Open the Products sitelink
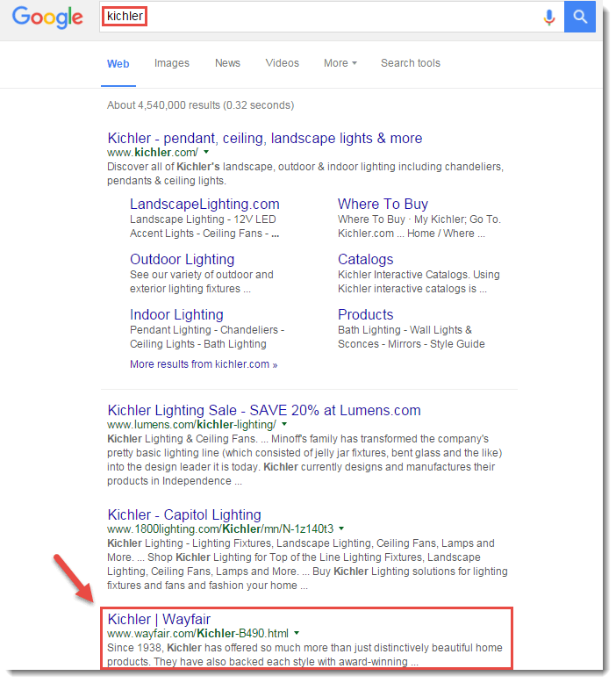The height and width of the screenshot is (683, 616). click(x=366, y=314)
